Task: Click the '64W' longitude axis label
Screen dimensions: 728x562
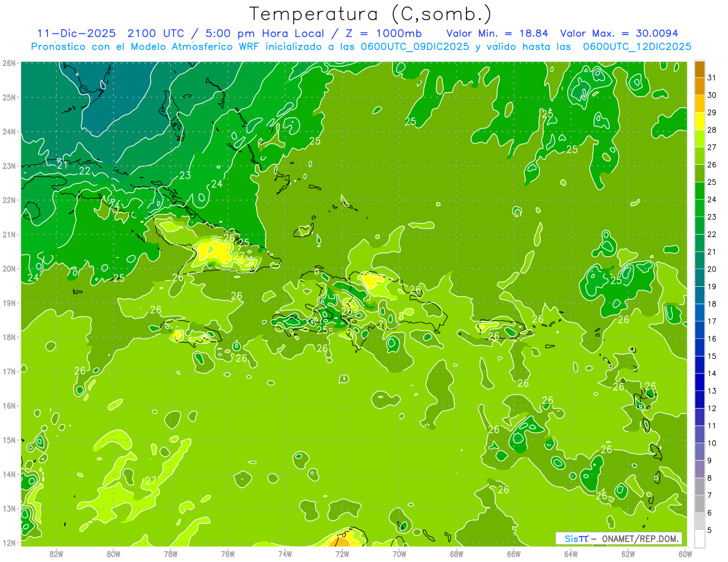Action: click(571, 554)
